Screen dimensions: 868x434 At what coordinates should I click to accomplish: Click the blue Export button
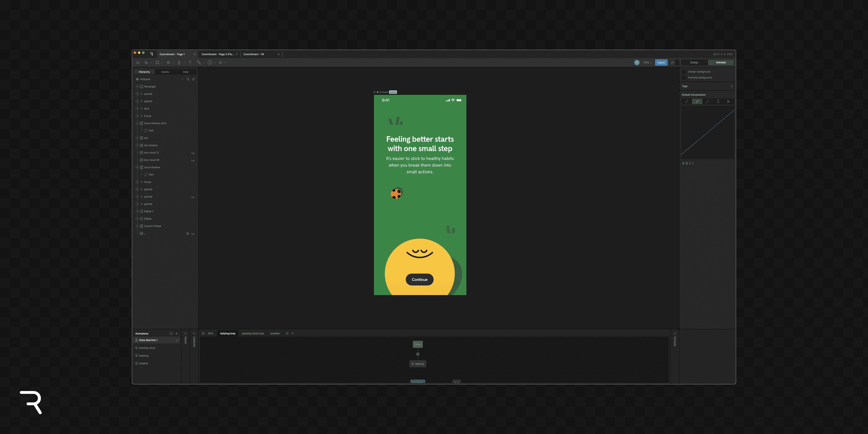coord(661,63)
